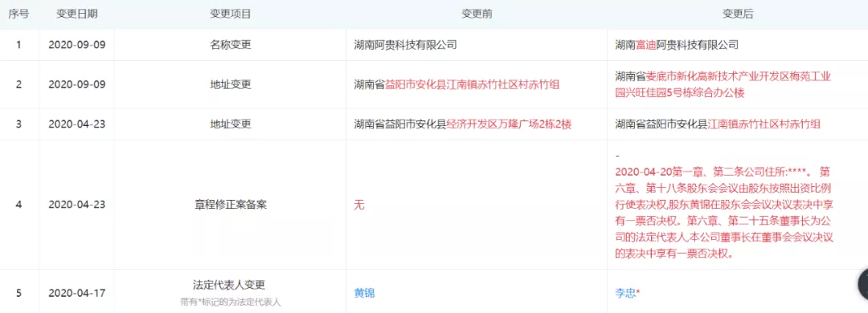Click the 变更日期 column header
868x313 pixels.
(77, 14)
